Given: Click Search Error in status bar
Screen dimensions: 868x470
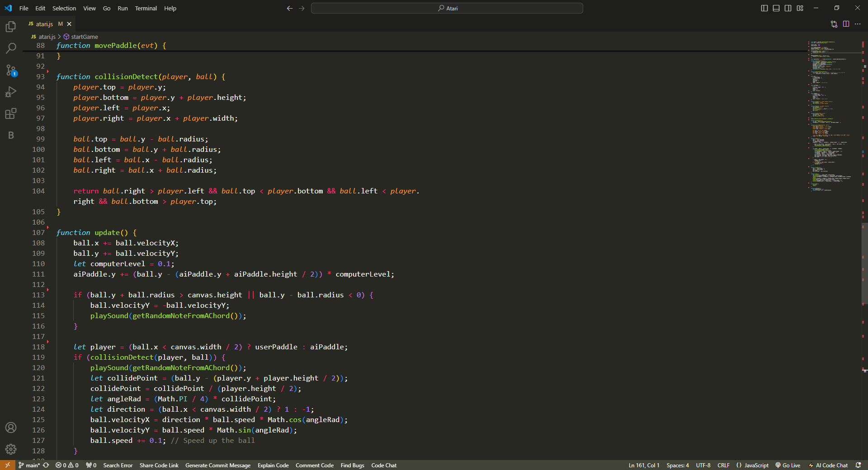Looking at the screenshot, I should tap(118, 465).
